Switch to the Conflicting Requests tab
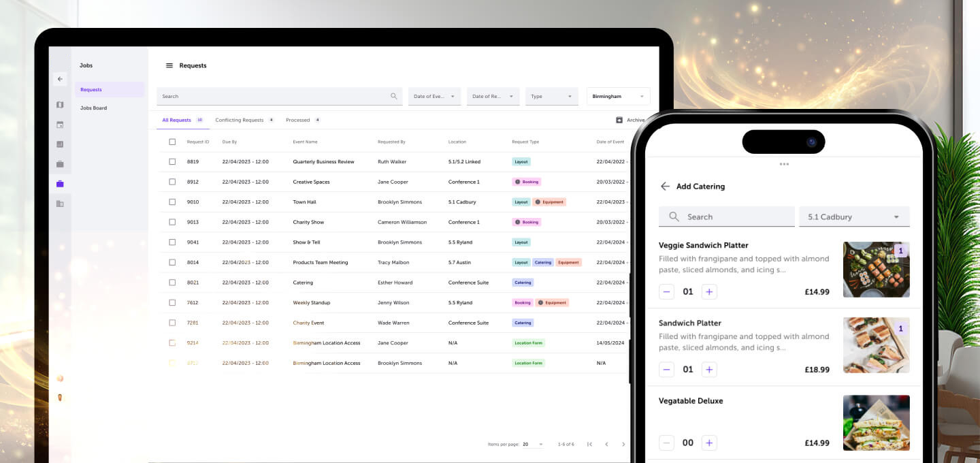The width and height of the screenshot is (980, 463). coord(239,120)
